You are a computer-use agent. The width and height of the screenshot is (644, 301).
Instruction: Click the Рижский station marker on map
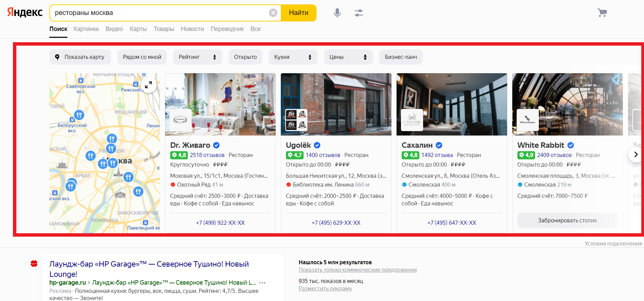[x=135, y=84]
